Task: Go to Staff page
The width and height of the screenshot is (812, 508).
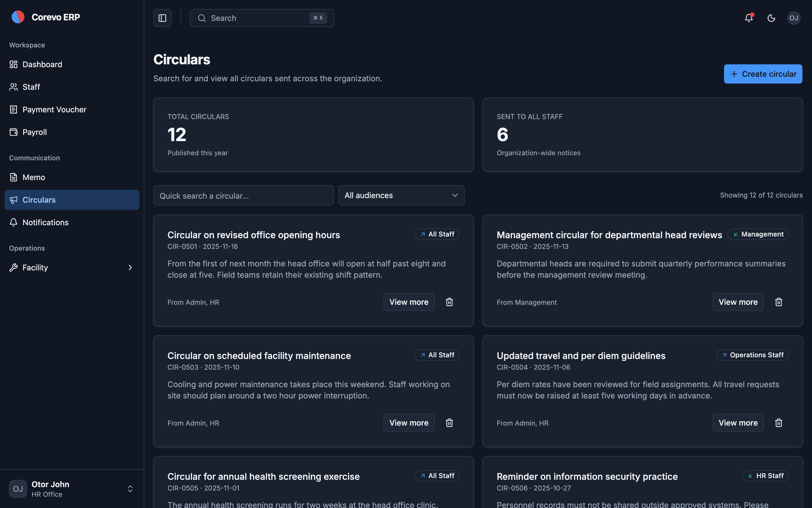Action: pyautogui.click(x=72, y=87)
